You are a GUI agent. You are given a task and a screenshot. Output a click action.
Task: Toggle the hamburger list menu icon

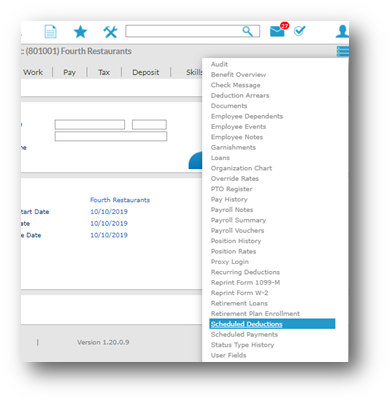343,51
